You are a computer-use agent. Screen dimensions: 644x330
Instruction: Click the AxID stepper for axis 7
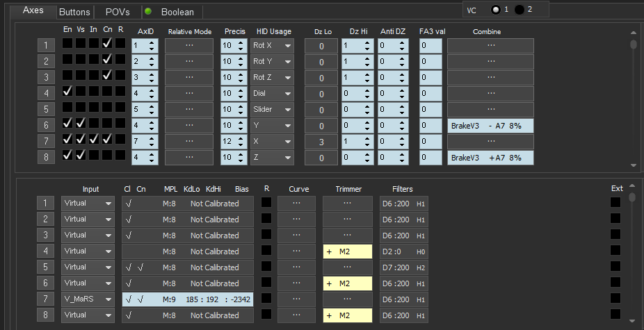click(152, 142)
